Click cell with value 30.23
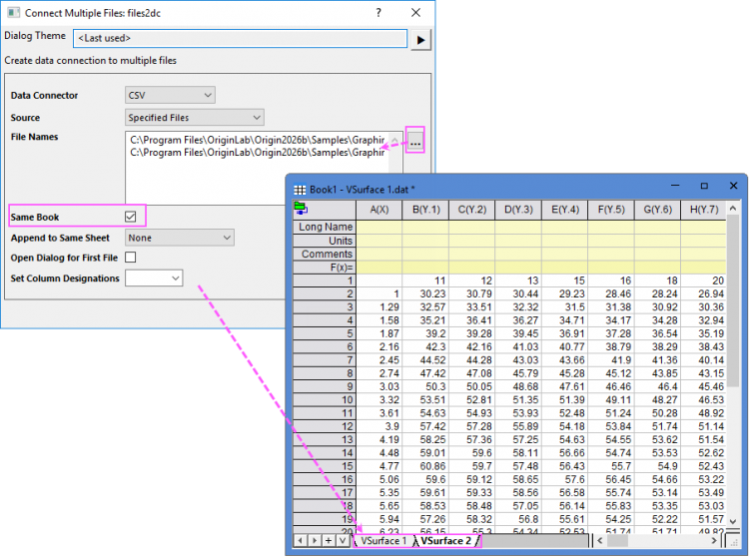This screenshot has height=560, width=749. click(x=425, y=293)
